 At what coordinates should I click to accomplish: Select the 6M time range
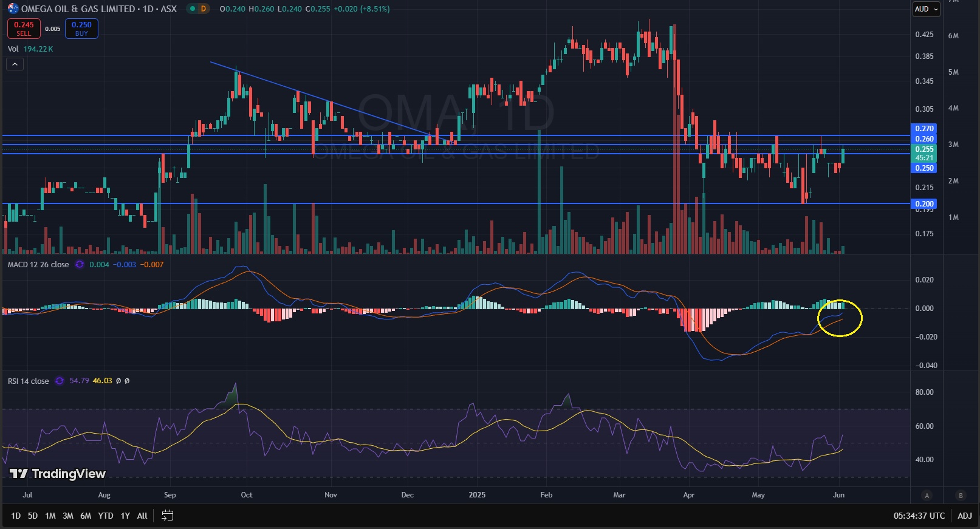pyautogui.click(x=86, y=516)
